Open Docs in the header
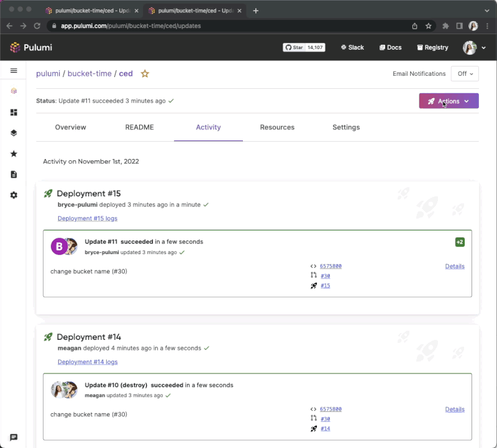The image size is (497, 448). tap(391, 48)
